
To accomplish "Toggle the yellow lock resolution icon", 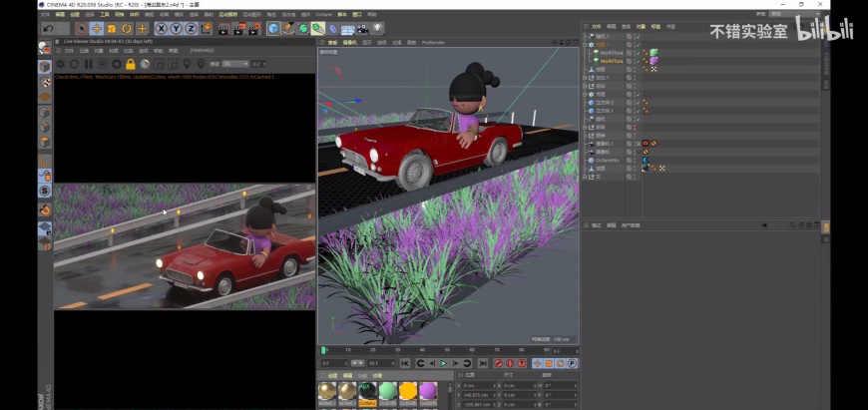I will click(x=131, y=64).
